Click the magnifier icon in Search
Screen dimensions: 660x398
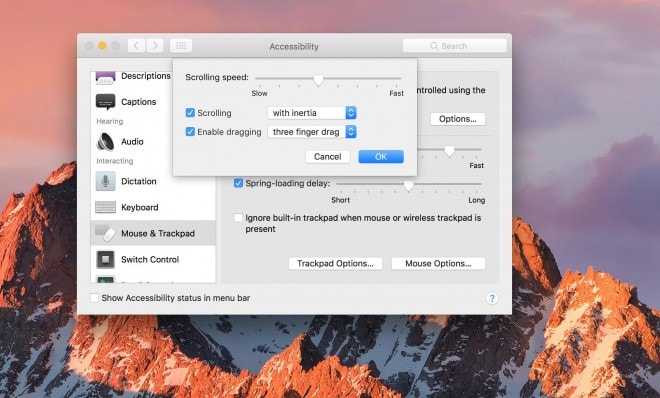click(x=434, y=46)
